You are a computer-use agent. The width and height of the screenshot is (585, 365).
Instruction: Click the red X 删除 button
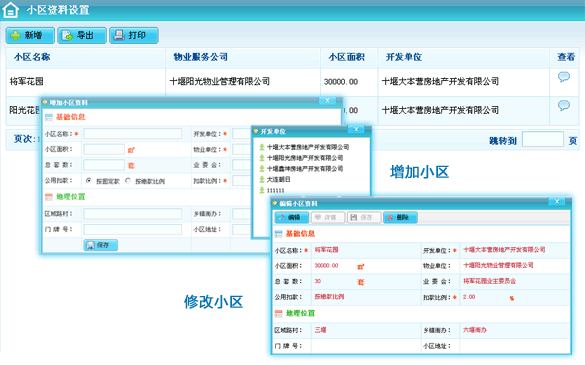(400, 217)
